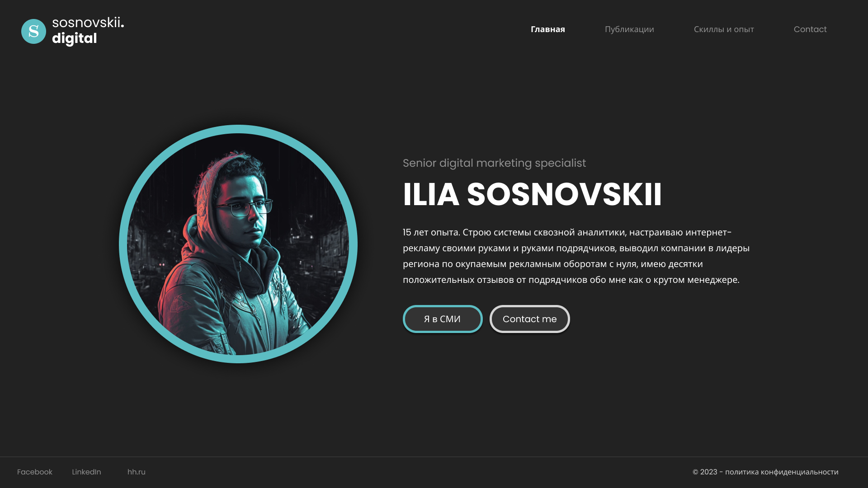Click the Senior digital marketing specialist subtitle
This screenshot has height=488, width=868.
[494, 163]
